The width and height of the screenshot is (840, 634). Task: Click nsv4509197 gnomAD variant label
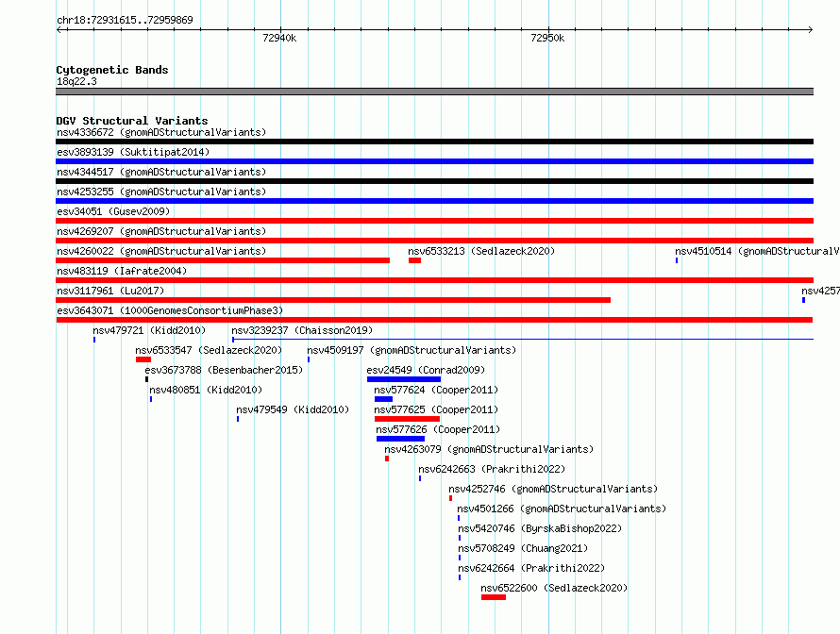[x=412, y=350]
